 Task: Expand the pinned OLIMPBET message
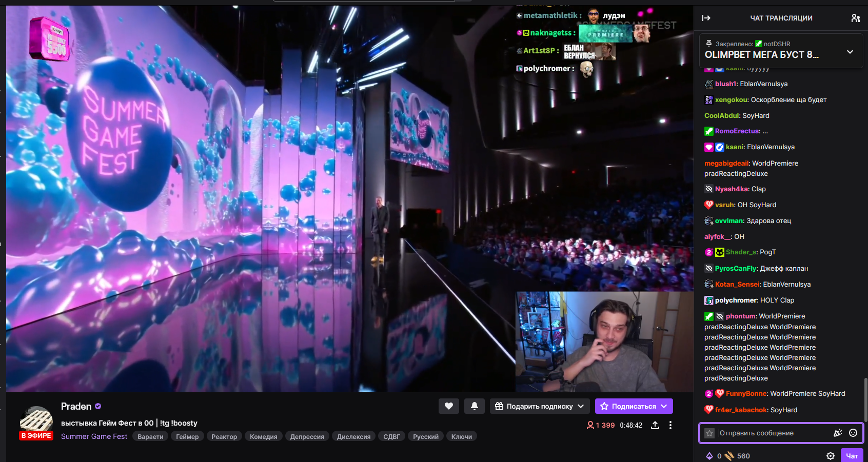point(850,52)
